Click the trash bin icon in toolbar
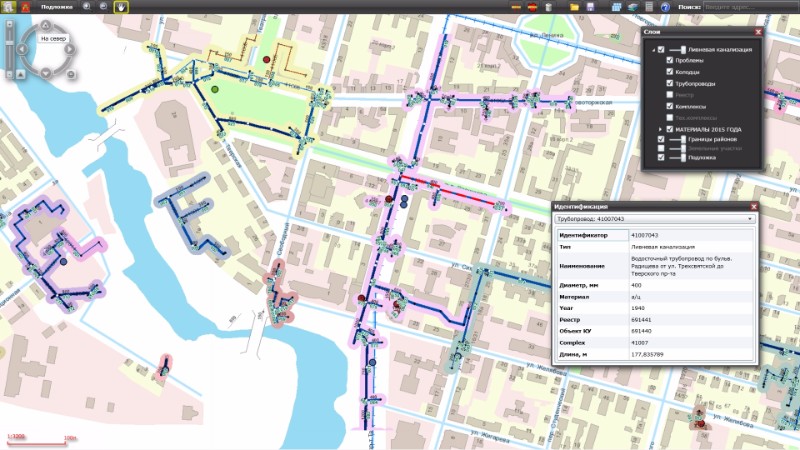The height and width of the screenshot is (450, 800). (x=548, y=7)
